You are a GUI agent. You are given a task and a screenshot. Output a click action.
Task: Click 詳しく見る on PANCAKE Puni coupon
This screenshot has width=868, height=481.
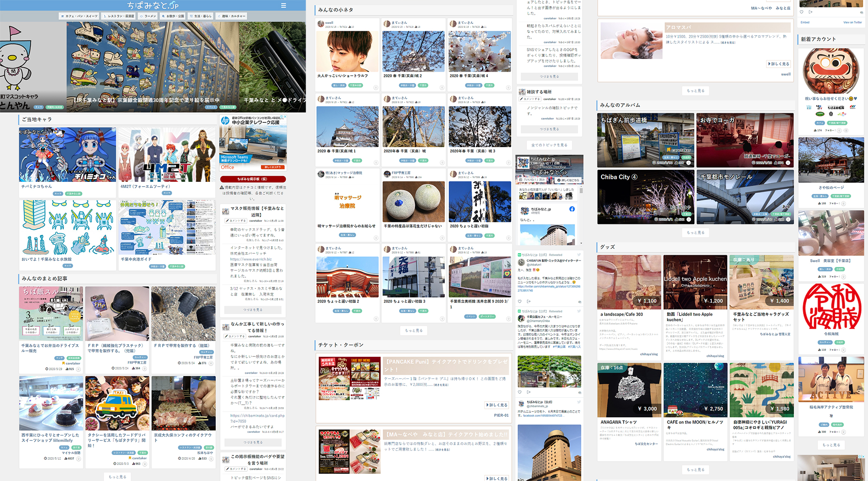pos(496,405)
